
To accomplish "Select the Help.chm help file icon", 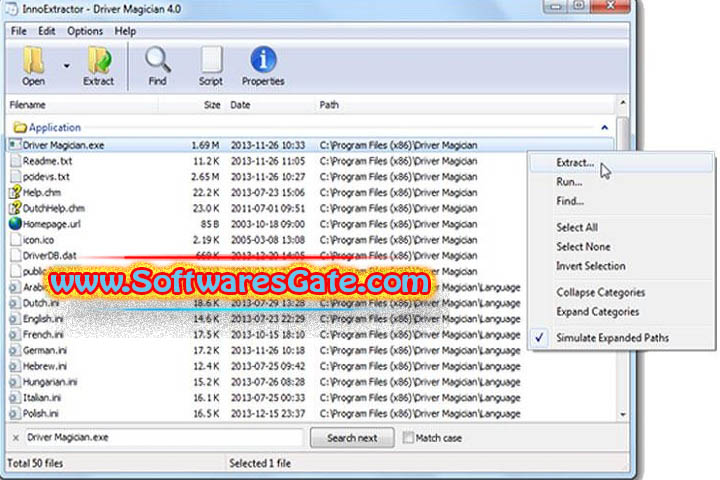I will pyautogui.click(x=16, y=192).
